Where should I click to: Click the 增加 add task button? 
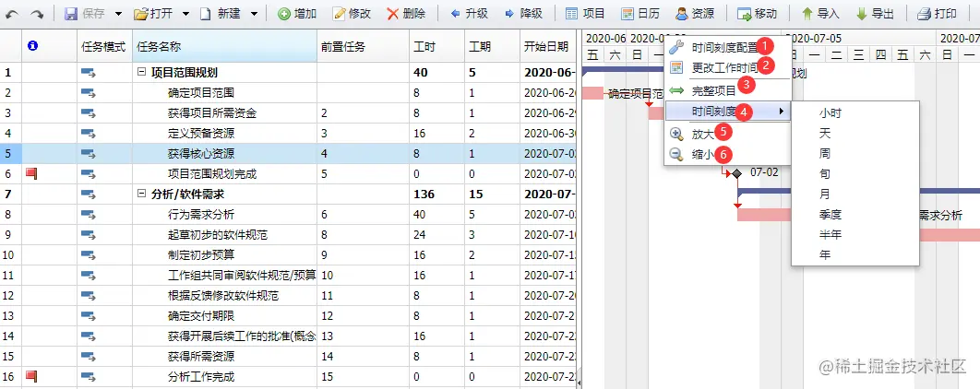click(x=297, y=13)
